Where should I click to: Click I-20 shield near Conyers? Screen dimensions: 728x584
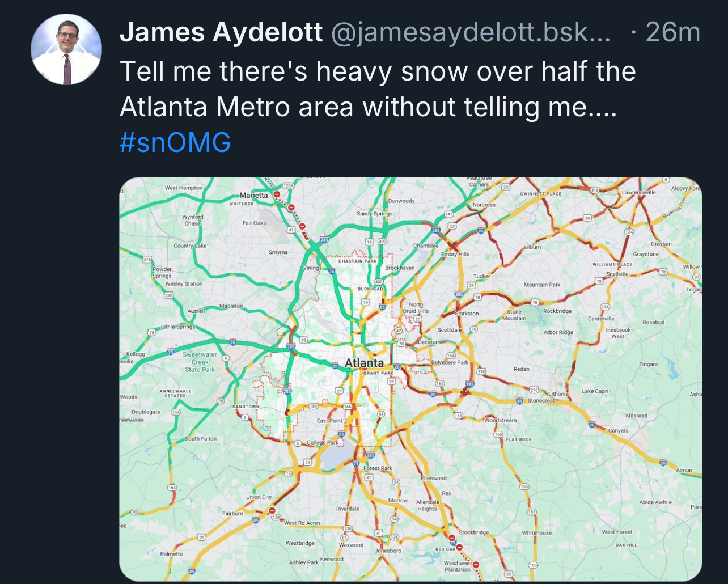[x=591, y=425]
